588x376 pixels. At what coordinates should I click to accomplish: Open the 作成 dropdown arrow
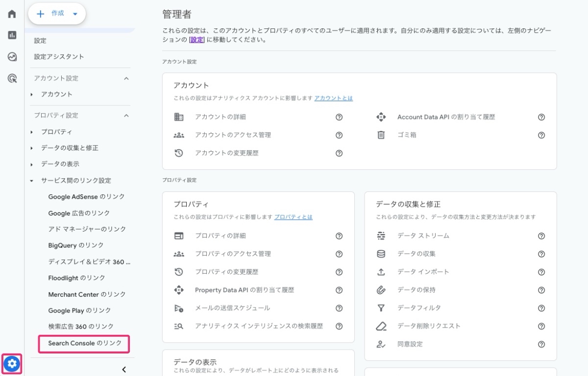coord(74,14)
